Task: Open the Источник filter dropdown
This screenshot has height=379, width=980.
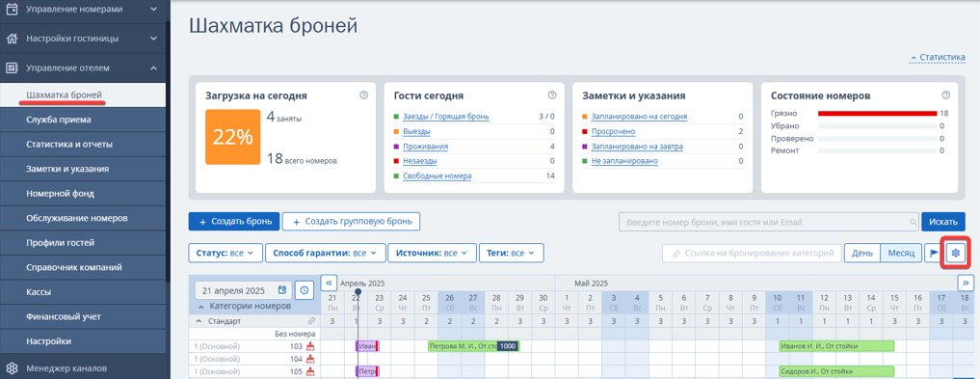Action: coord(432,254)
